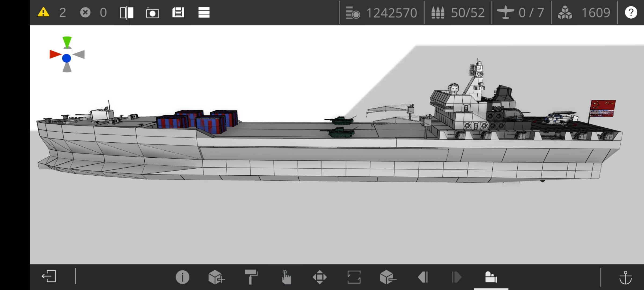
Task: Click the green Y axis cone on the gizmo
Action: (67, 42)
